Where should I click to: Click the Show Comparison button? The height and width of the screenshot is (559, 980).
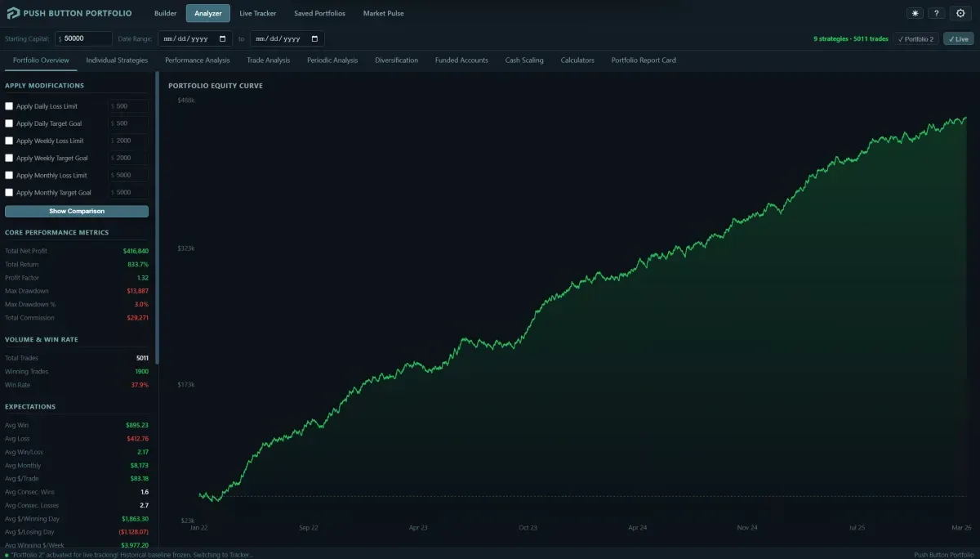point(77,211)
